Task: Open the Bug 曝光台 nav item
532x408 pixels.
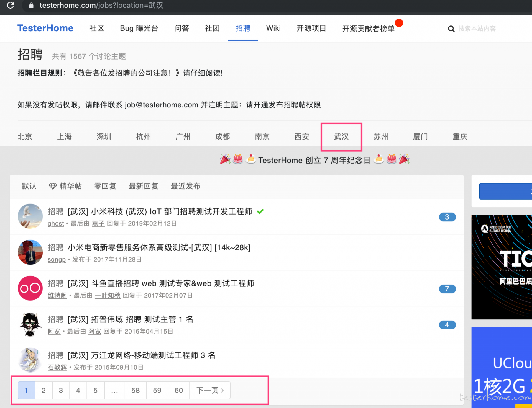Action: pyautogui.click(x=139, y=28)
